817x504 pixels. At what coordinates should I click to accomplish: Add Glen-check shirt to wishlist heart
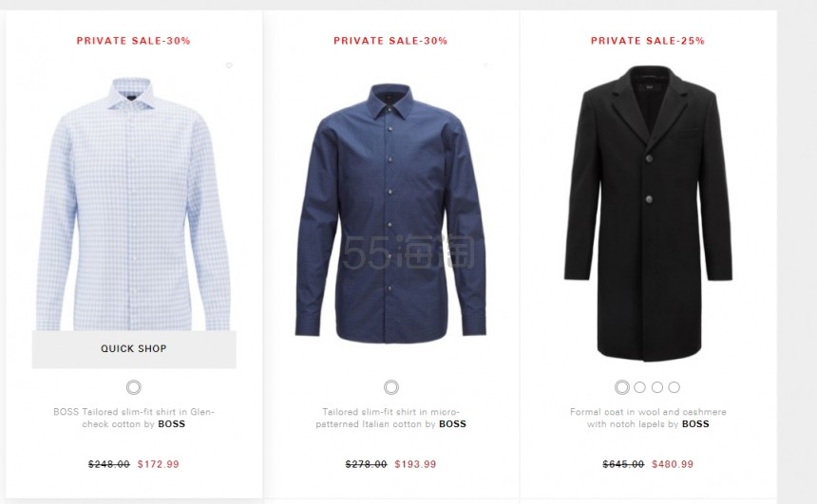[x=229, y=65]
